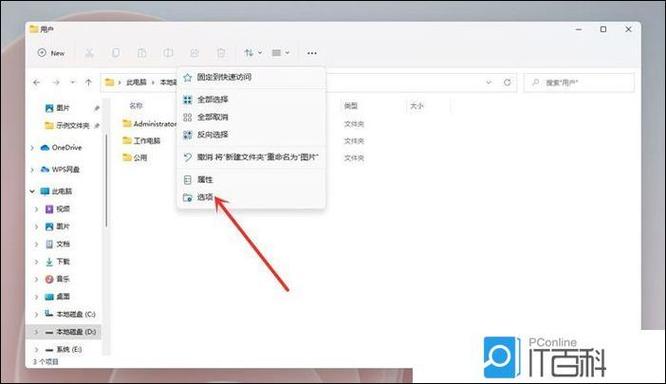Open the address bar history dropdown
Image resolution: width=666 pixels, height=384 pixels.
point(489,82)
